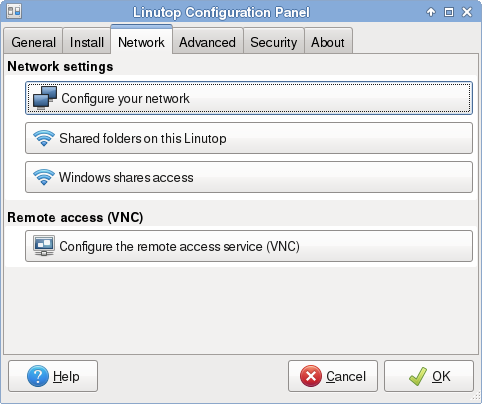Click the monitor icon for VNC remote access

[44, 246]
